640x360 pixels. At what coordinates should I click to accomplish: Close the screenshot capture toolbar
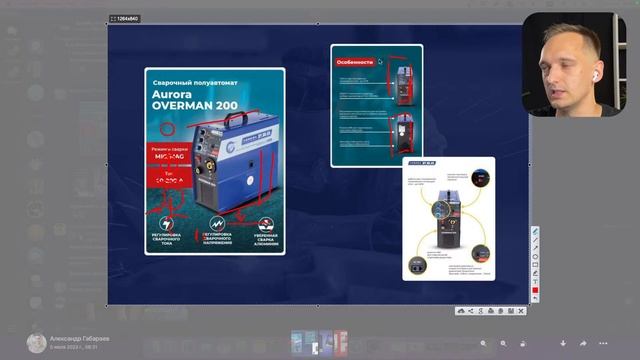click(x=521, y=311)
